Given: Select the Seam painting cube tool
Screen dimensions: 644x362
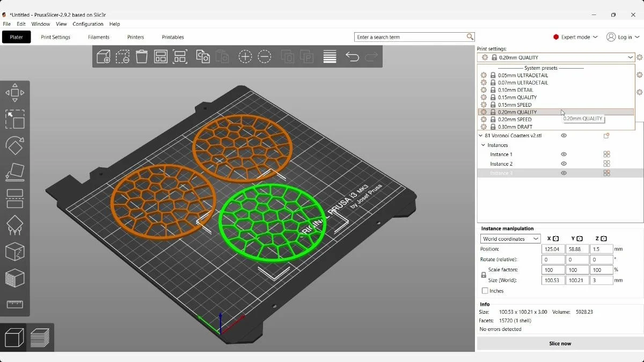Looking at the screenshot, I should 14,252.
